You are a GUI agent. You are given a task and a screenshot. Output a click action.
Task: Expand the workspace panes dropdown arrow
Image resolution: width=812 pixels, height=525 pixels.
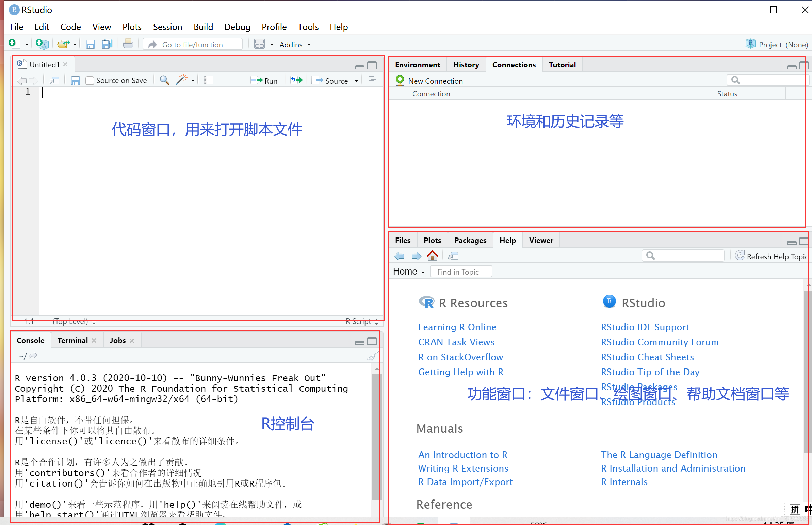pos(272,45)
